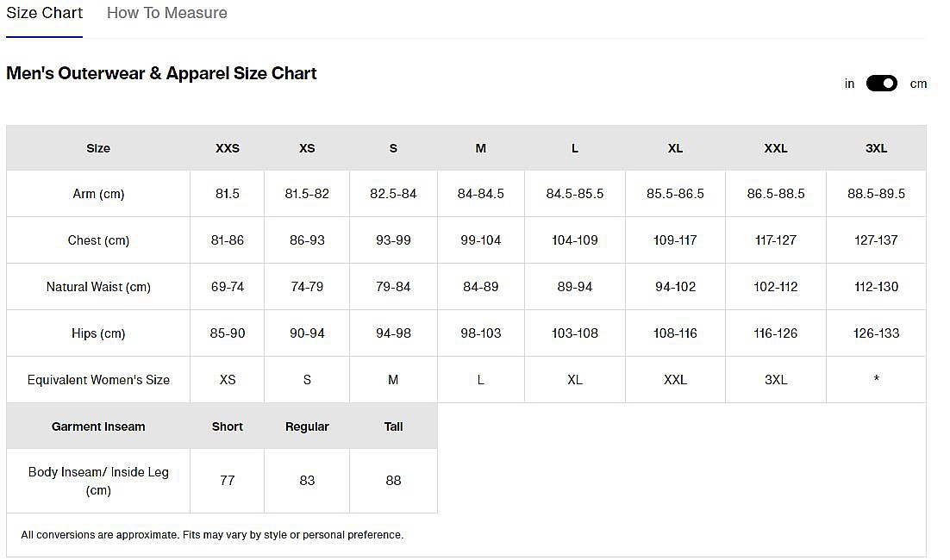Screen dimensions: 950x560
Task: Click the Men's Outerwear & Apparel heading
Action: tap(161, 73)
